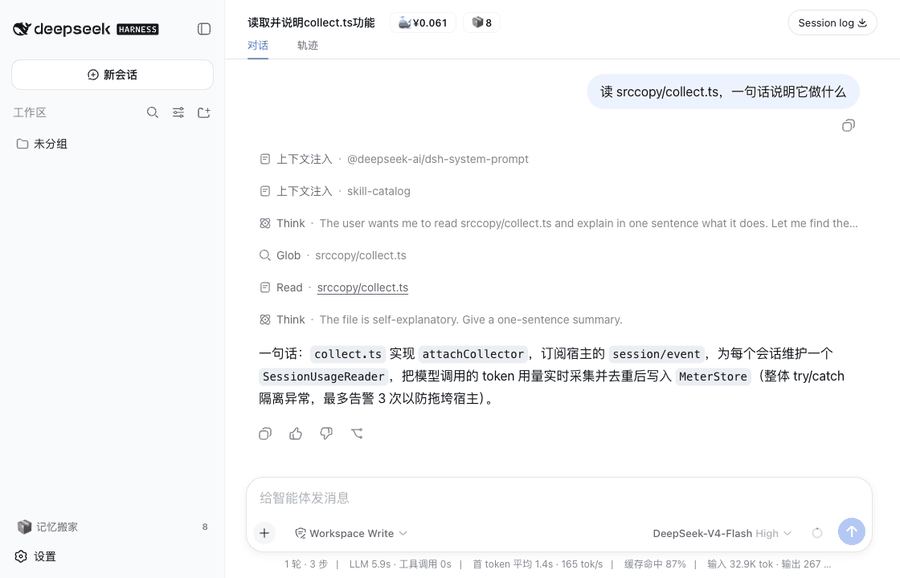Click the conversation title 读取并说明collect.ts功能

tap(311, 23)
